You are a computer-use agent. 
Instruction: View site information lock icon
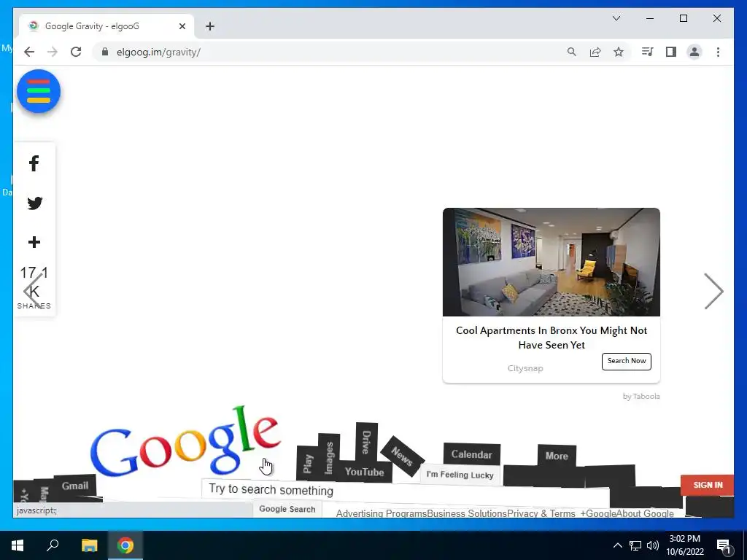coord(105,52)
